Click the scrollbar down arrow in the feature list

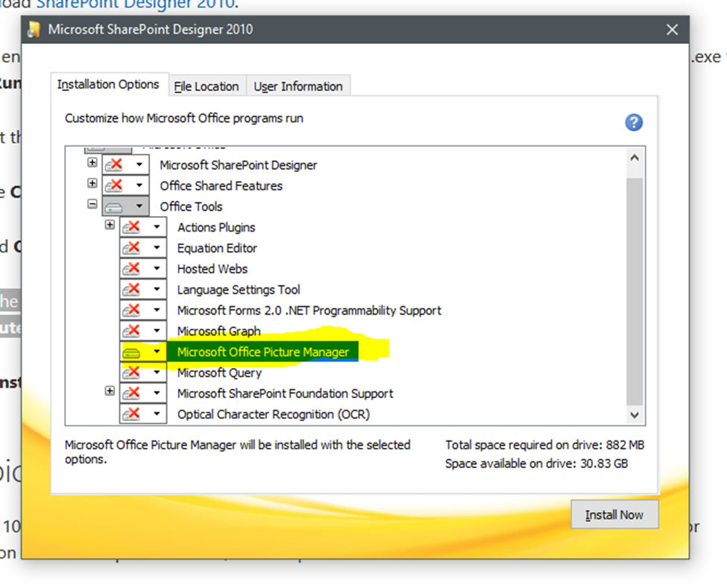click(635, 414)
